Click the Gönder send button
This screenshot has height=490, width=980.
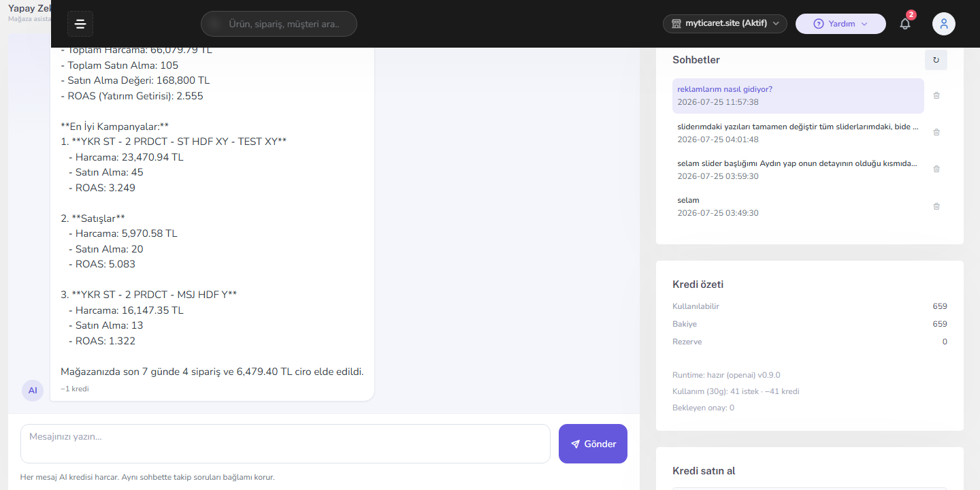[x=593, y=444]
